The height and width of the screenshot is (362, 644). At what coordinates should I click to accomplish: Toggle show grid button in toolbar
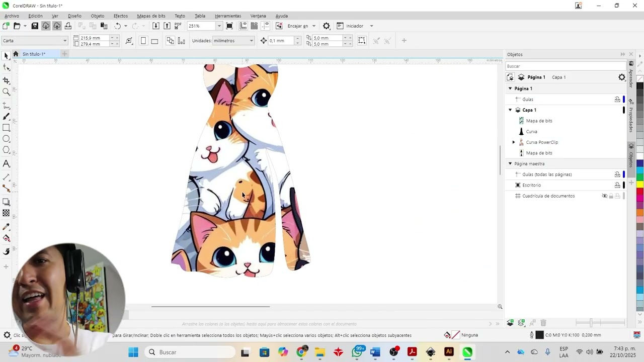(254, 26)
